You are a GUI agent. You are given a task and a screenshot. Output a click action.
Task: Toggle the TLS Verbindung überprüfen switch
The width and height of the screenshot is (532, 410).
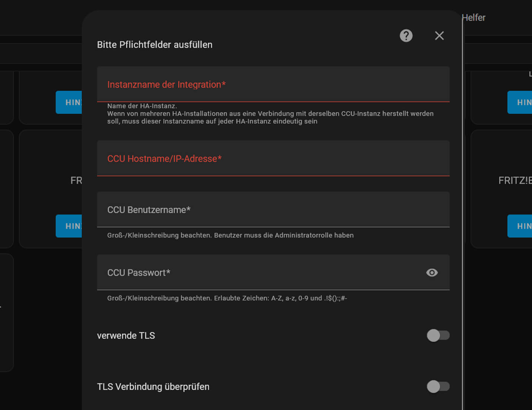click(438, 387)
